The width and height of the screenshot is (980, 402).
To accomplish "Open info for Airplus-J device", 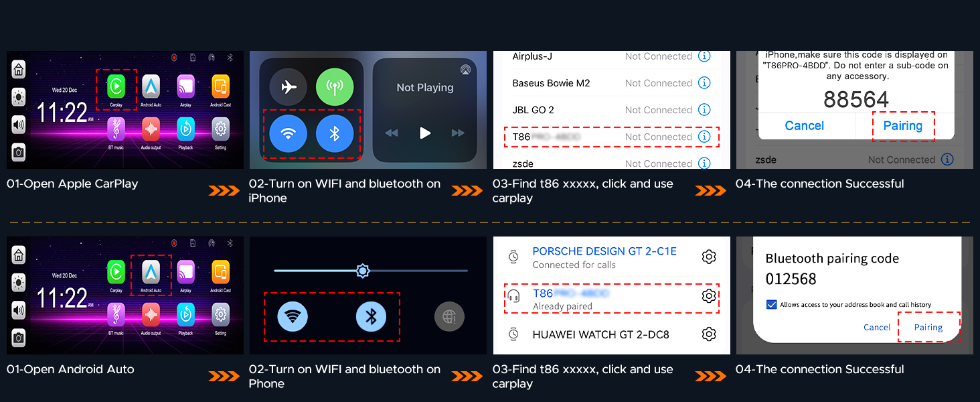I will tap(704, 56).
